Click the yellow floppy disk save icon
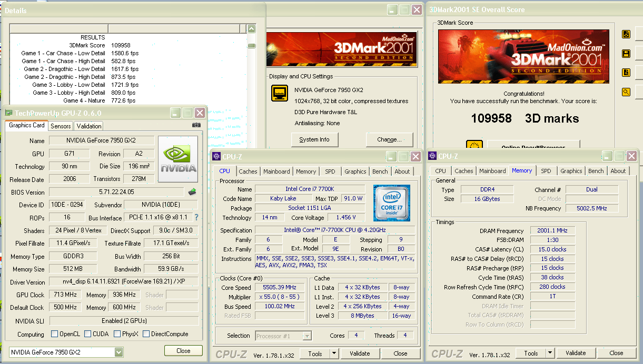 point(626,54)
